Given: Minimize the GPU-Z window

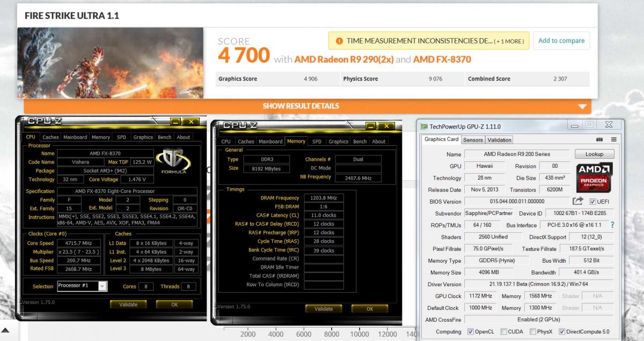Looking at the screenshot, I should point(575,125).
